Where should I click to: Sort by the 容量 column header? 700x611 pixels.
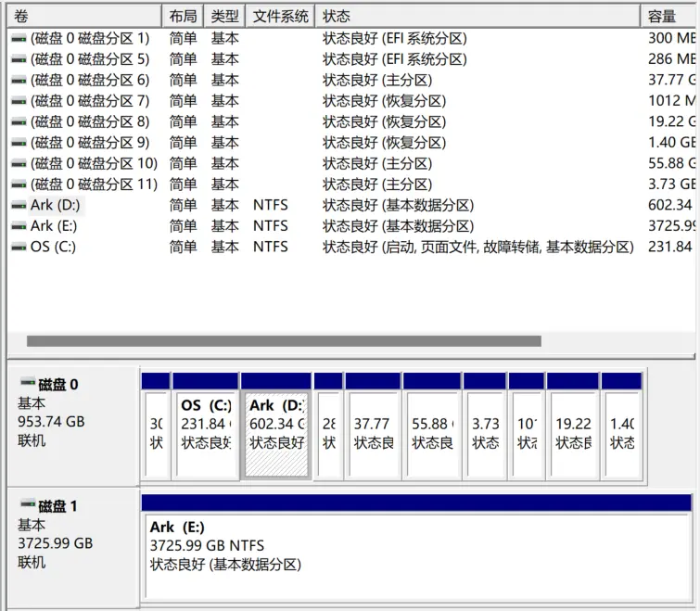669,17
